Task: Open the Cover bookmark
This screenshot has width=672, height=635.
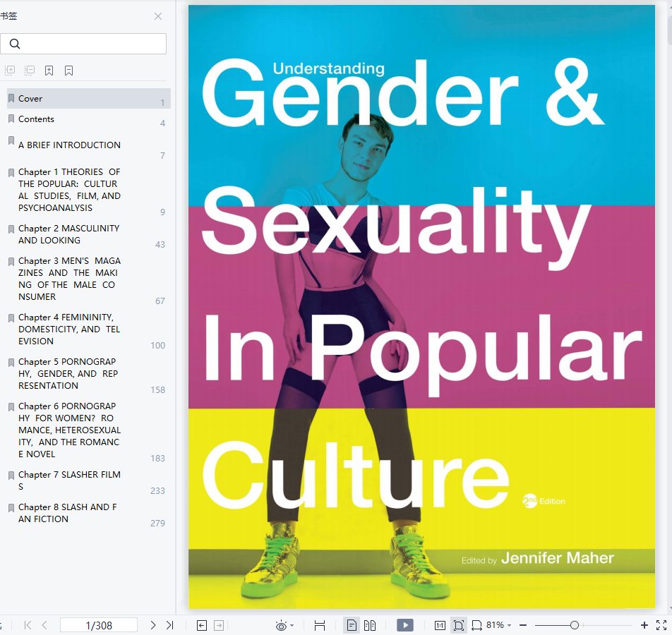Action: click(89, 99)
